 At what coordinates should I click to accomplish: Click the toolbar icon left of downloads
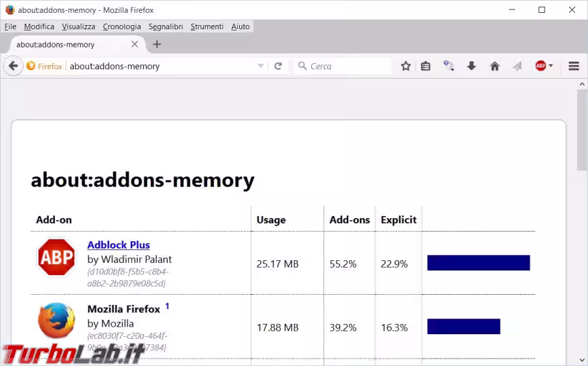[448, 66]
